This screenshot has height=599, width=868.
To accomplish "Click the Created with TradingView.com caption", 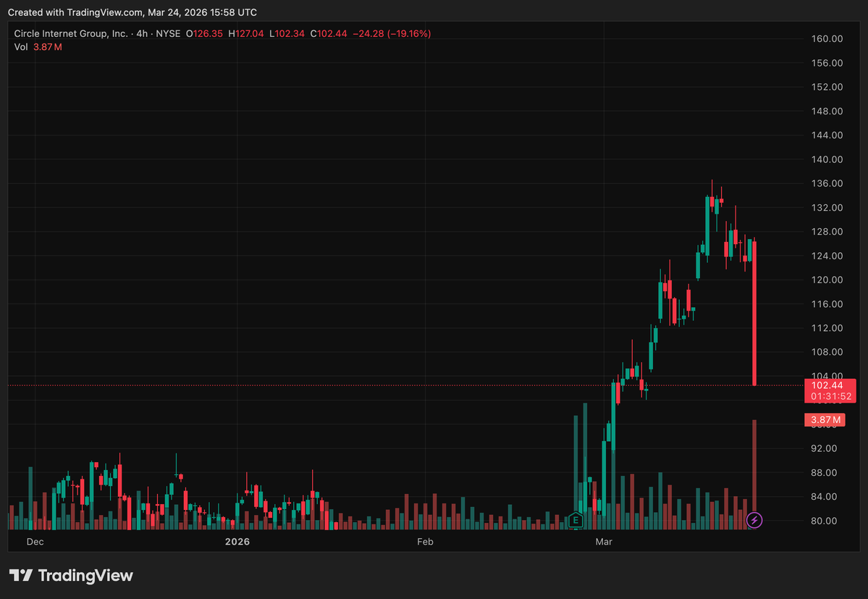I will (132, 12).
